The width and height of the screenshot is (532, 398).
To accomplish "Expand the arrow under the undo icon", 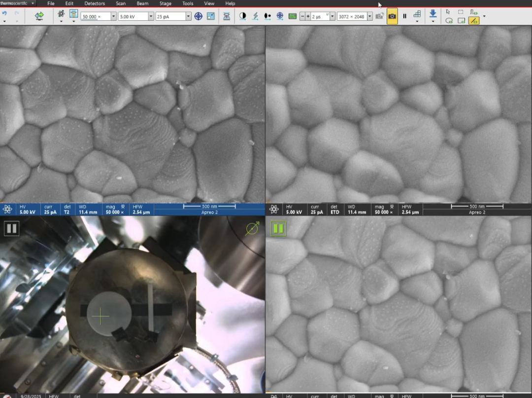I will click(4, 21).
